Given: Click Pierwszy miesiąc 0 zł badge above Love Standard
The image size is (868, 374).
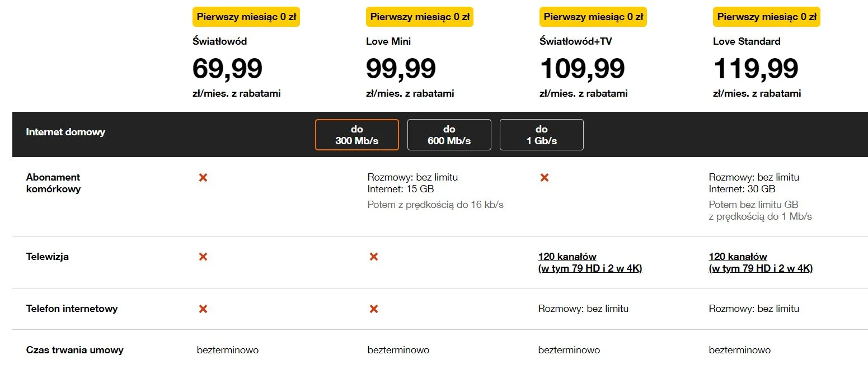Looking at the screenshot, I should pos(767,17).
